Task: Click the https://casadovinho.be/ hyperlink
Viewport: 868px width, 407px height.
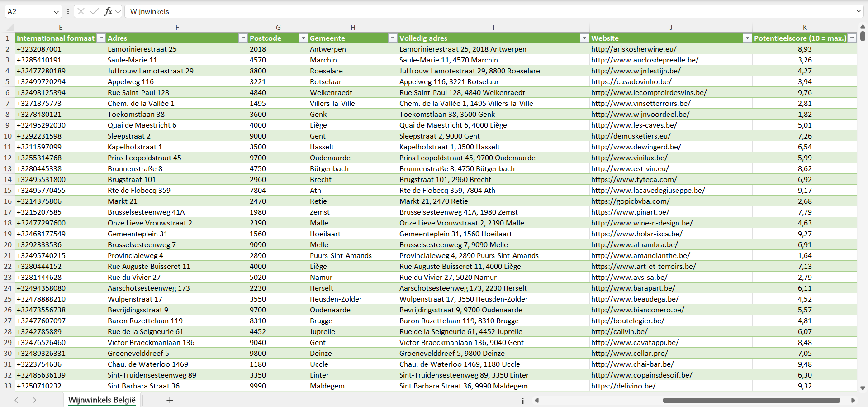Action: coord(631,82)
